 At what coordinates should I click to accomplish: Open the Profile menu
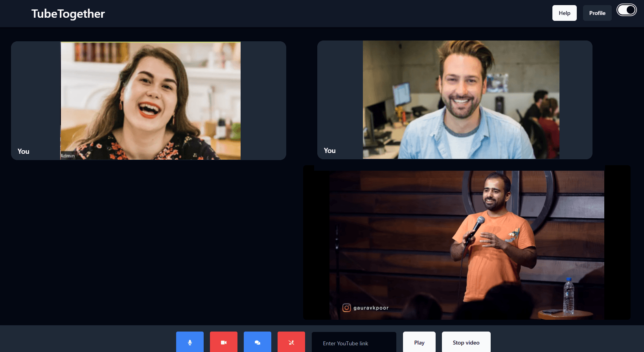[597, 13]
